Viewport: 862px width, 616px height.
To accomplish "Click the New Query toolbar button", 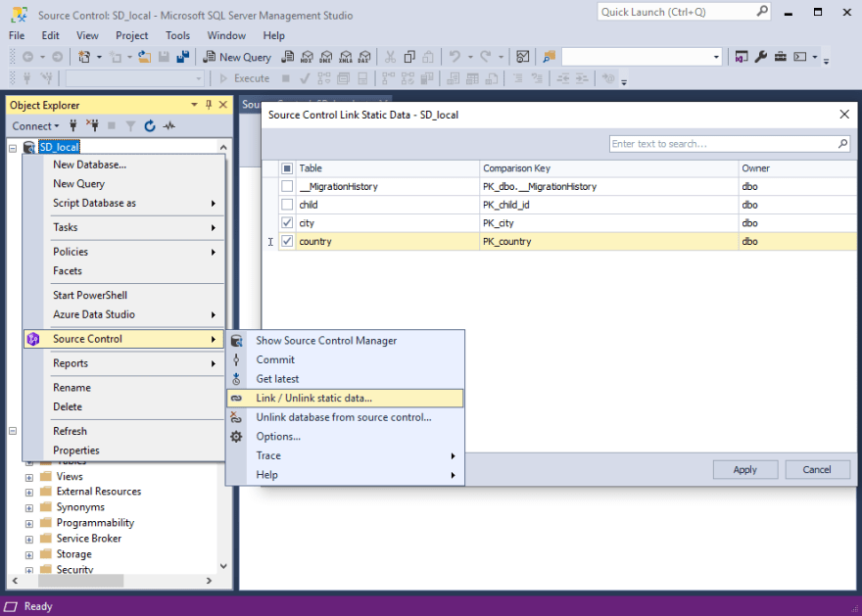I will click(237, 57).
